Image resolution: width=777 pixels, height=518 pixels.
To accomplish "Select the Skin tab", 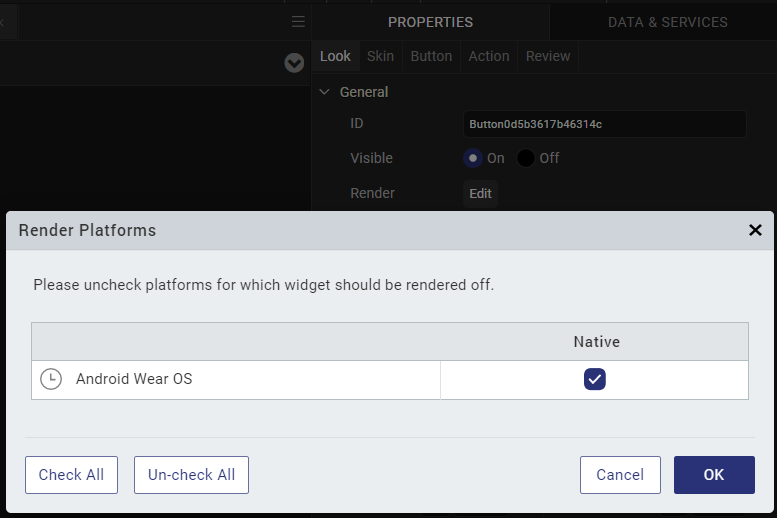I will 380,56.
